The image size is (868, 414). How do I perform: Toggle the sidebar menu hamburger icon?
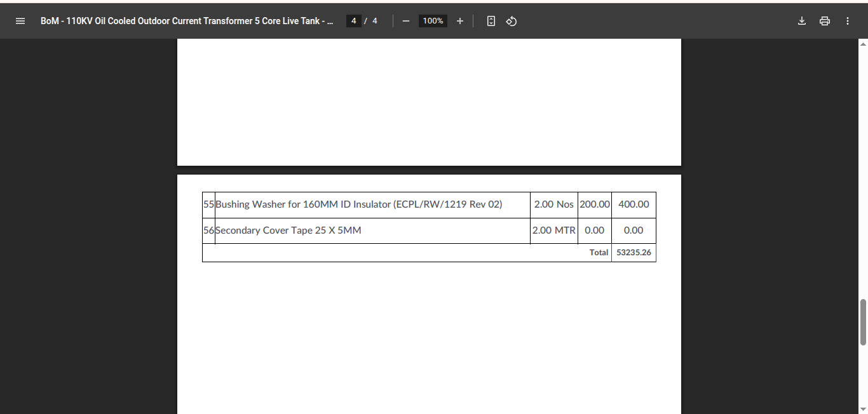[x=20, y=21]
